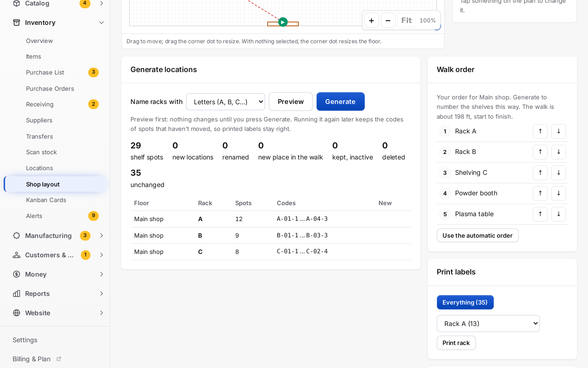
Task: Click the Inventory box icon in sidebar
Action: [17, 23]
